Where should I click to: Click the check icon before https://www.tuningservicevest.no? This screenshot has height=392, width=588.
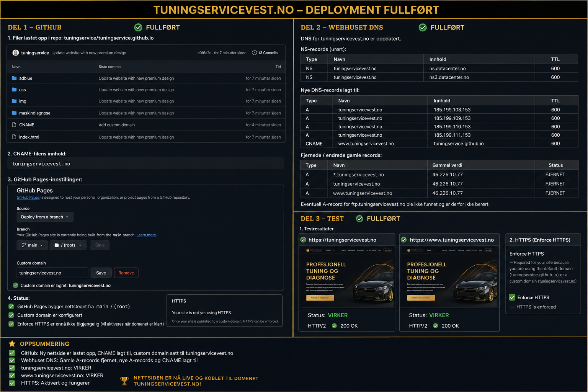coord(403,240)
